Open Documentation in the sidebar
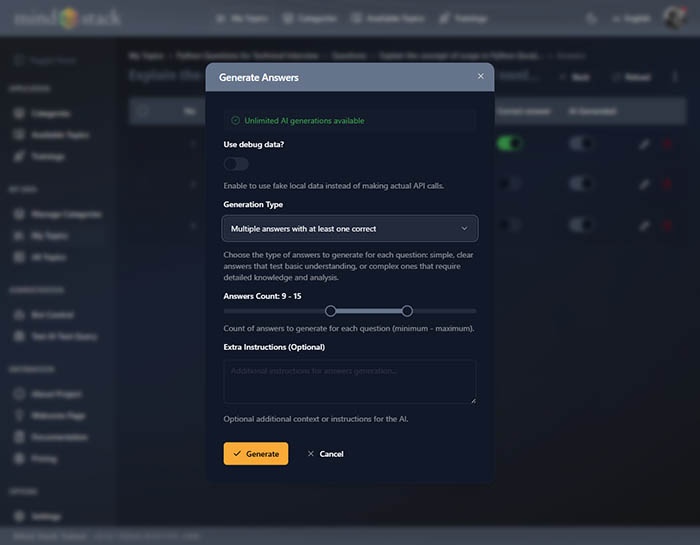The height and width of the screenshot is (545, 700). pos(51,437)
